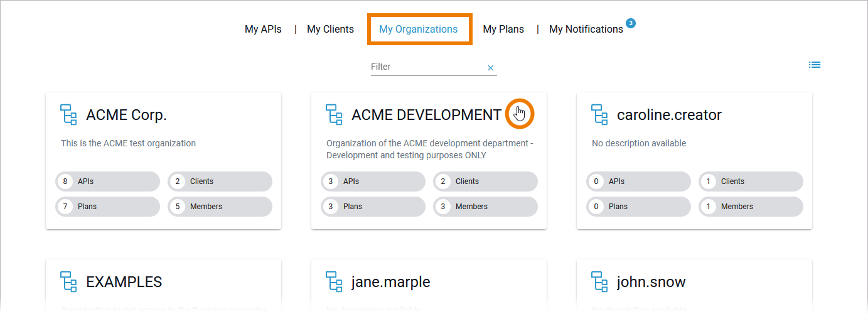This screenshot has width=868, height=314.
Task: Click the 1 Clients chip in caroline.creator
Action: point(751,181)
